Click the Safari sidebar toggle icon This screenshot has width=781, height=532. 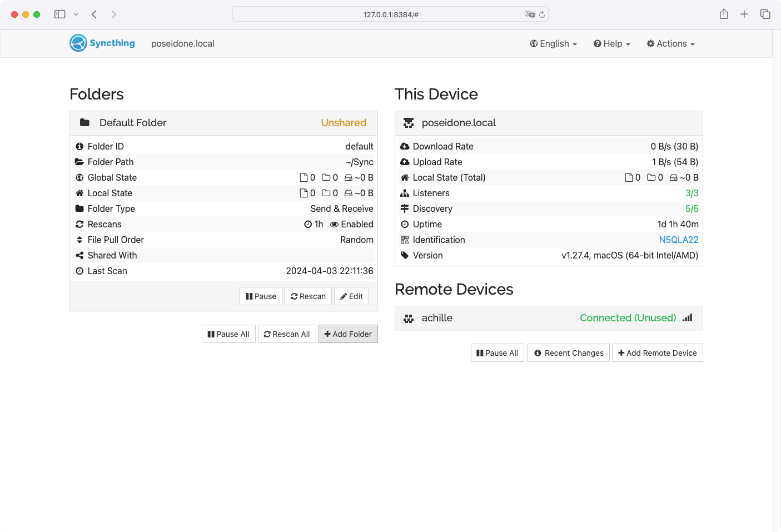(60, 14)
